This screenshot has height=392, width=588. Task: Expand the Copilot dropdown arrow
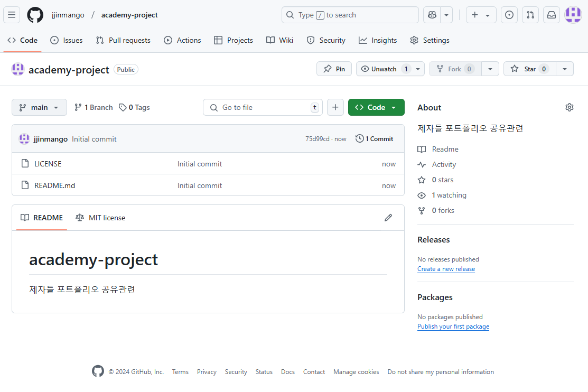click(x=446, y=15)
